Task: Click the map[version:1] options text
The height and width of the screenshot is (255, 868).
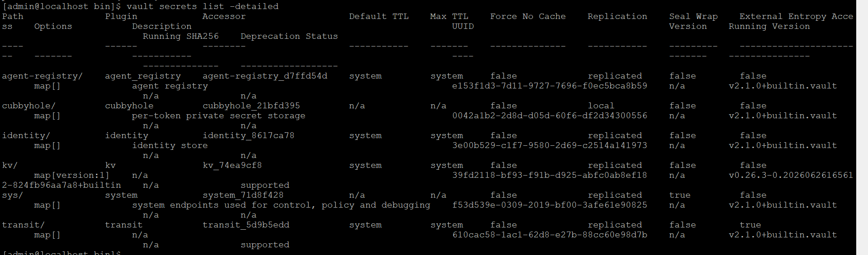Action: (71, 175)
